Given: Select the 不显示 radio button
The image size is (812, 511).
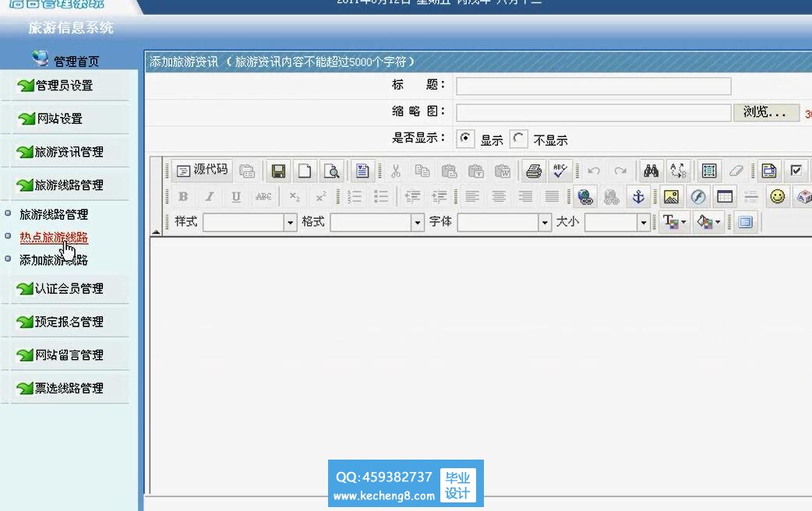Looking at the screenshot, I should point(518,139).
